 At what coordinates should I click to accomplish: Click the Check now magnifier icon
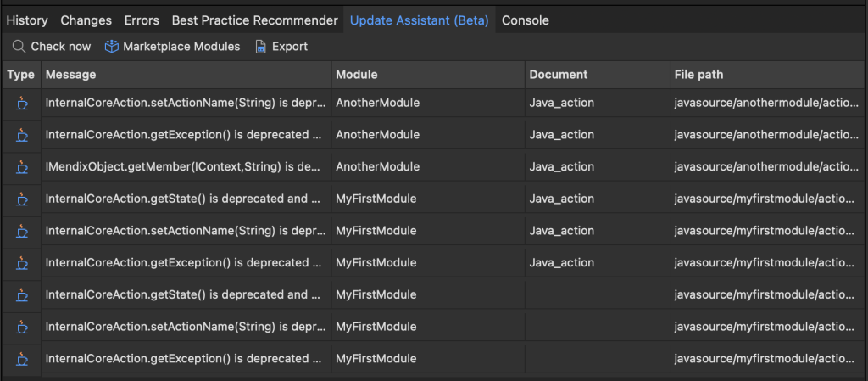(x=19, y=47)
